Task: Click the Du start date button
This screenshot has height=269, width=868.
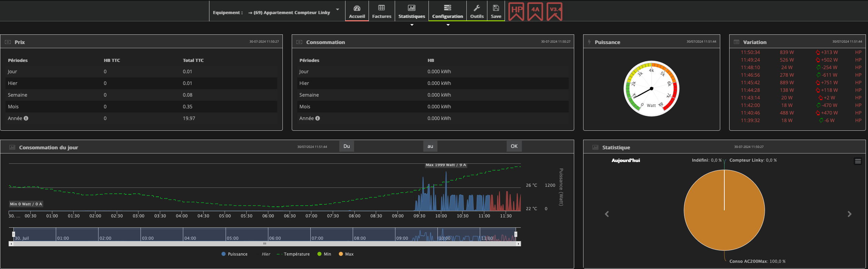Action: click(347, 146)
